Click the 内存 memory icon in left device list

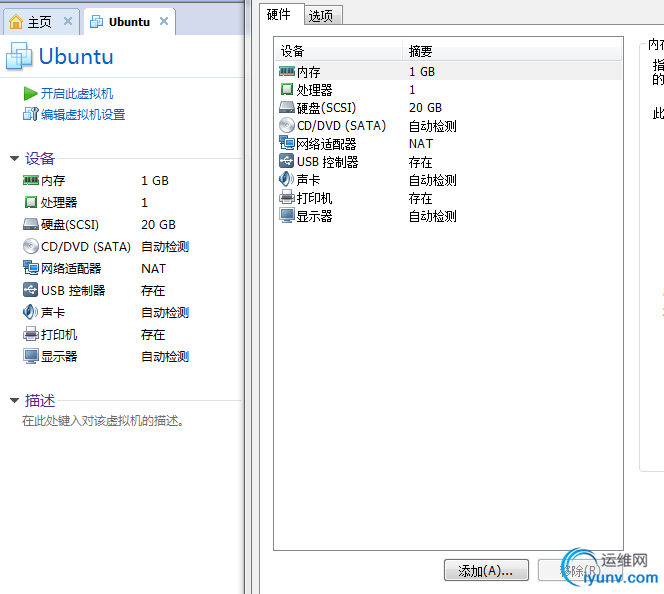pyautogui.click(x=30, y=180)
